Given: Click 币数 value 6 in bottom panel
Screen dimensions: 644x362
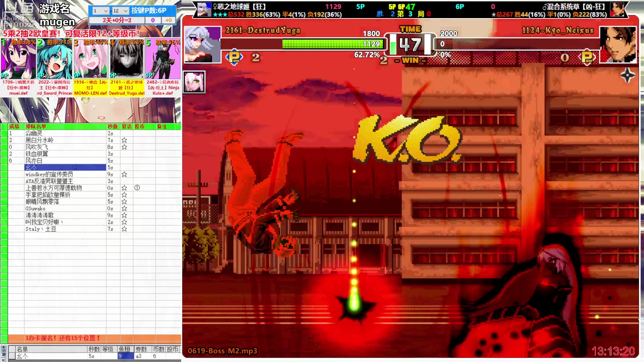Looking at the screenshot, I should coord(159,356).
